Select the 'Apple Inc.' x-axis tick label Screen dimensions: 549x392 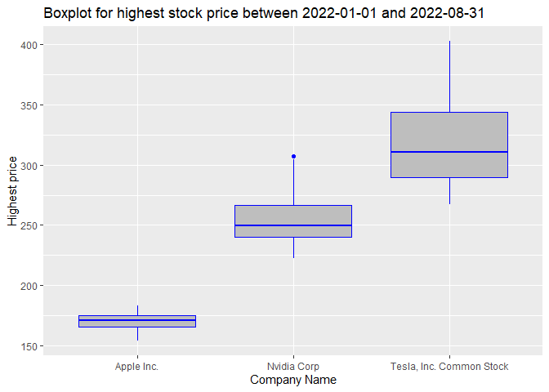[137, 367]
